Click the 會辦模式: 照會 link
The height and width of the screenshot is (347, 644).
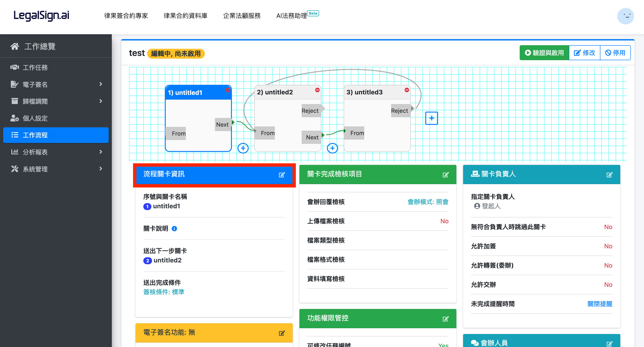click(x=428, y=202)
